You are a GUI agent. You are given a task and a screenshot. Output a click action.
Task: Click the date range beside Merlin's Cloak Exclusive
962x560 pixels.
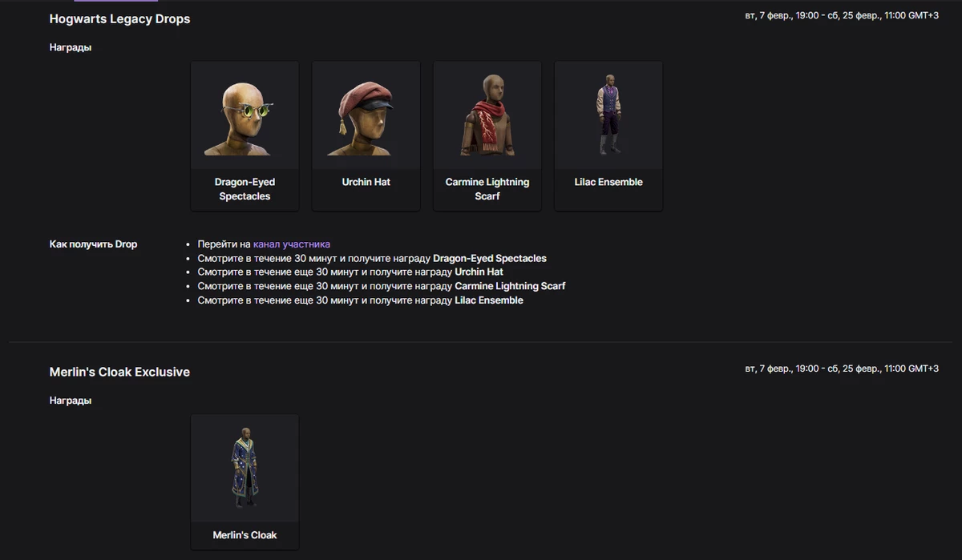pos(842,369)
